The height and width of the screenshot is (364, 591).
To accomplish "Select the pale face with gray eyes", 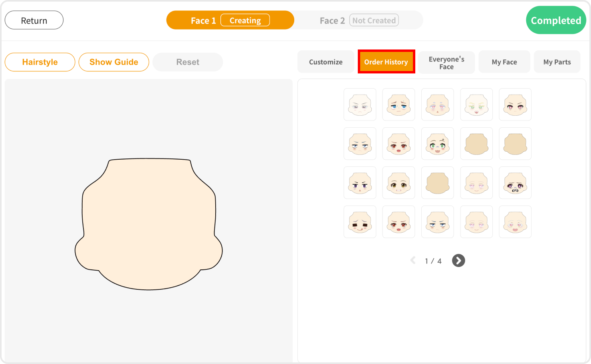I will coord(360,105).
